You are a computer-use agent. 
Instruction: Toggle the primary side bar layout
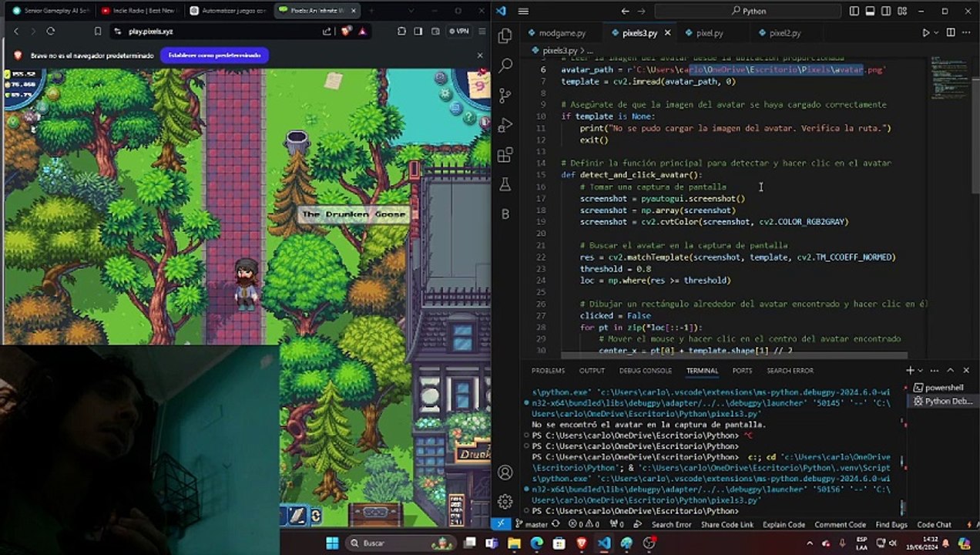854,11
